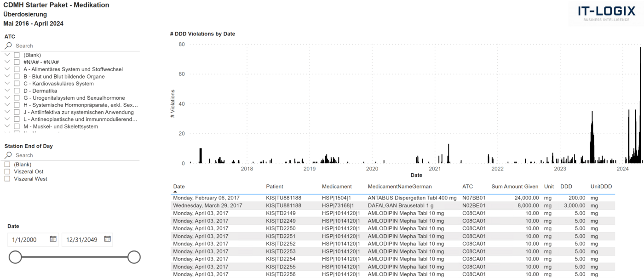Expand the A - Alimentäres System node chevron
This screenshot has height=278, width=644.
pos(7,69)
